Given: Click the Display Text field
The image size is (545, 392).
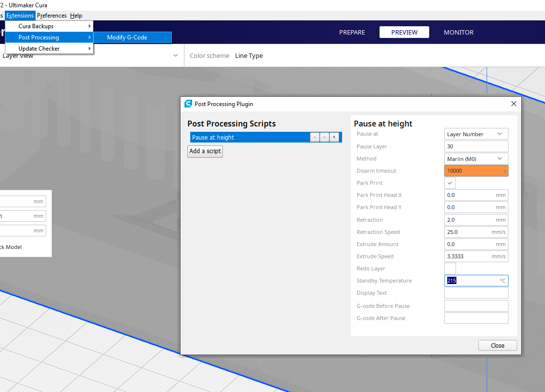Looking at the screenshot, I should (x=476, y=293).
